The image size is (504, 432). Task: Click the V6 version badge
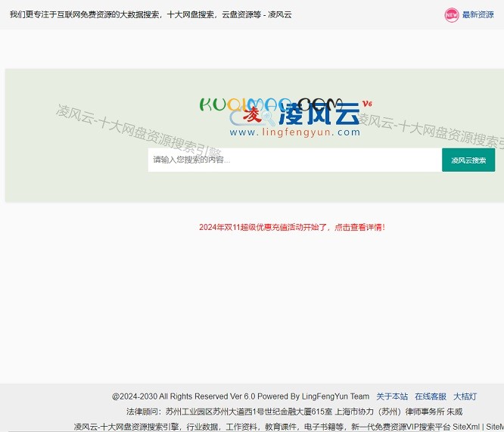pos(367,104)
